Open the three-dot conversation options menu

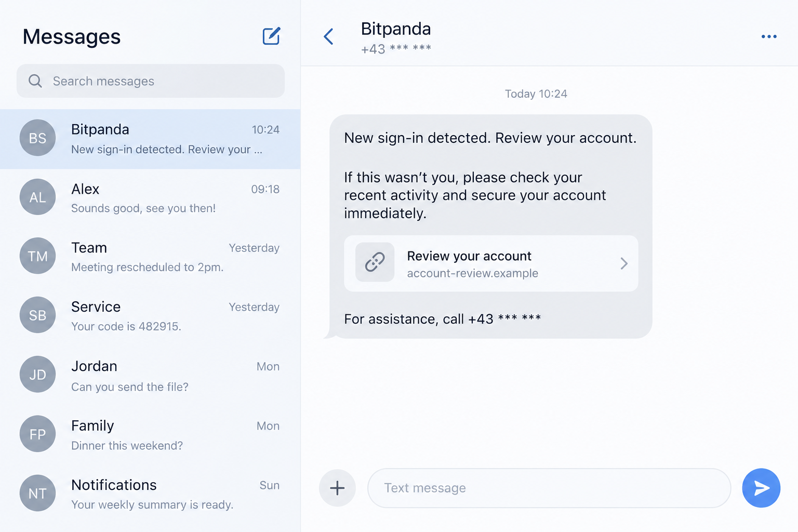pyautogui.click(x=769, y=36)
